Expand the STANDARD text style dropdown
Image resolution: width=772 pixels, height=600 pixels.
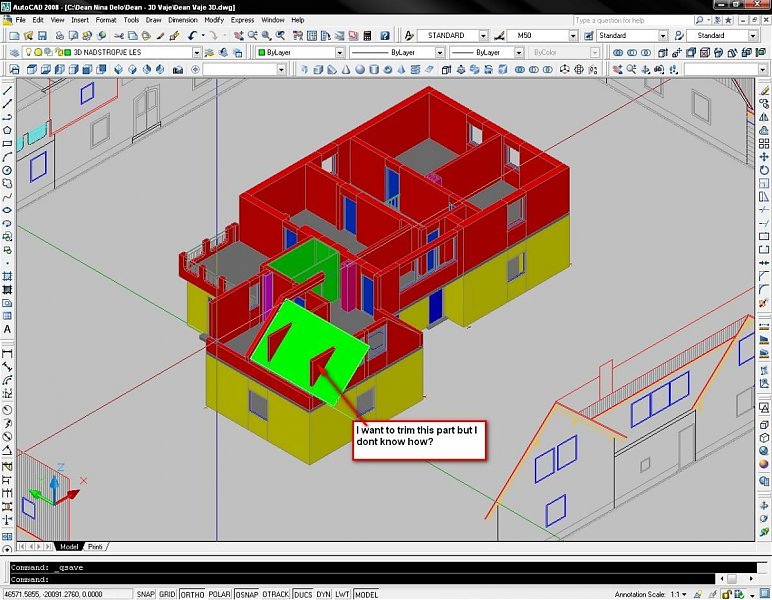point(485,36)
